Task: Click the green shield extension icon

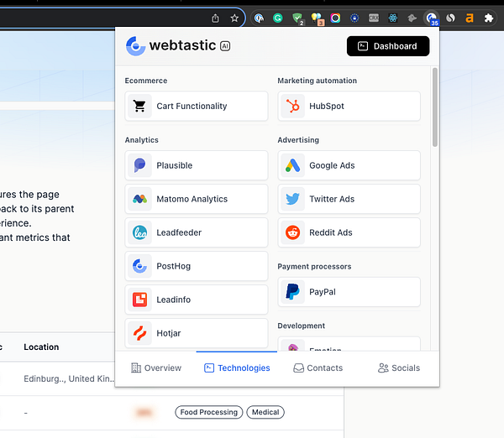Action: click(x=297, y=18)
